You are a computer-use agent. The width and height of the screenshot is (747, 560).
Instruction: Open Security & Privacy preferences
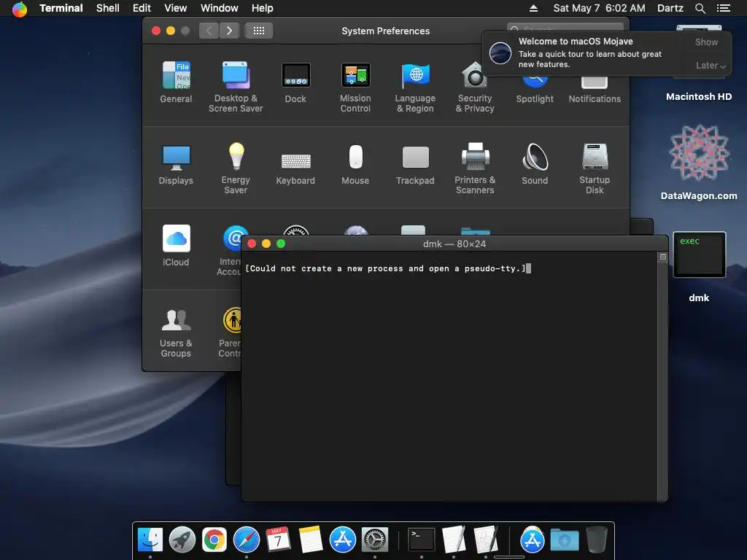[475, 87]
